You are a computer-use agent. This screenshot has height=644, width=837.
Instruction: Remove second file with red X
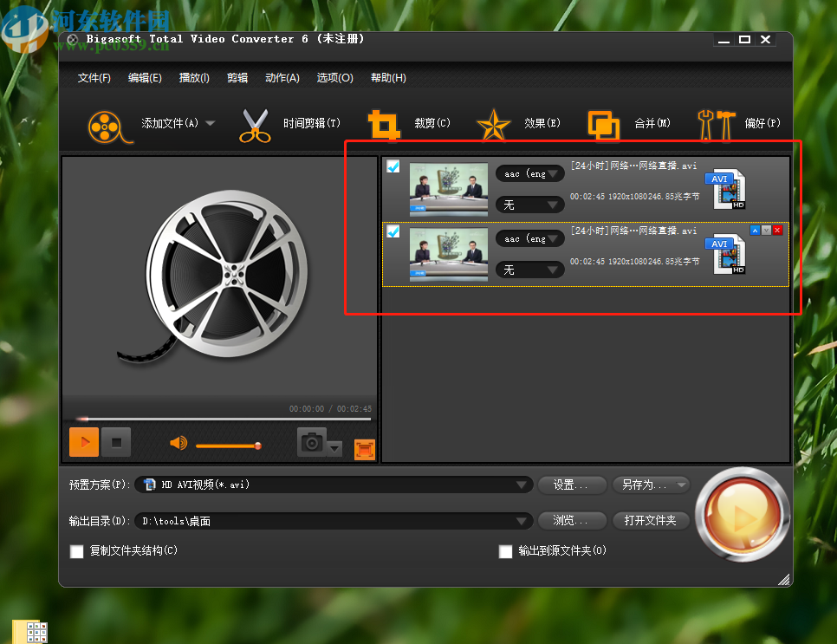point(777,231)
